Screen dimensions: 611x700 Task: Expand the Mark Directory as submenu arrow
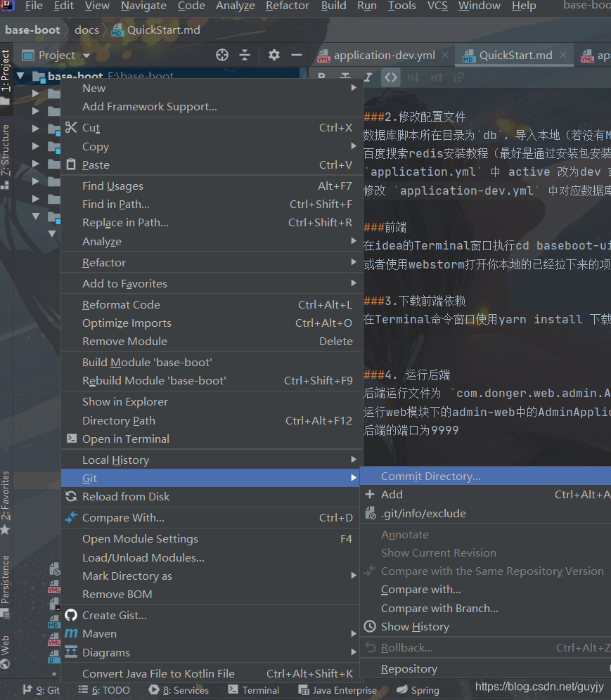pos(354,576)
